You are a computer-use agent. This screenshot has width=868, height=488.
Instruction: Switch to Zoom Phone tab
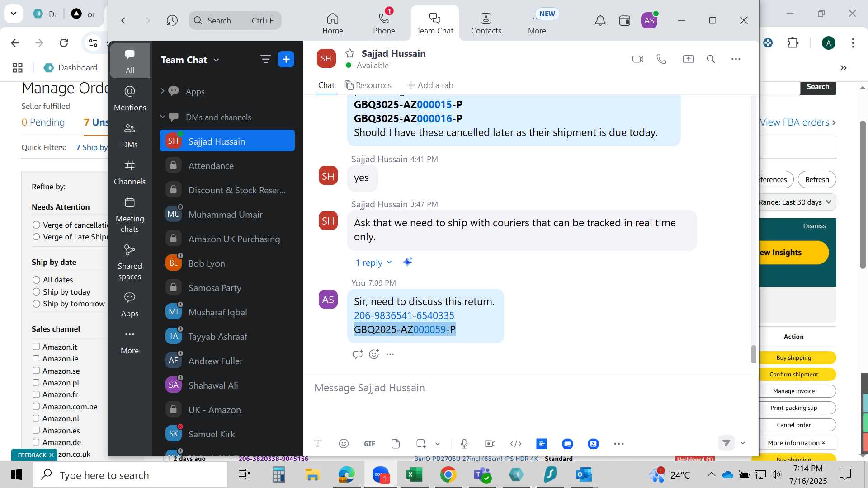tap(384, 23)
